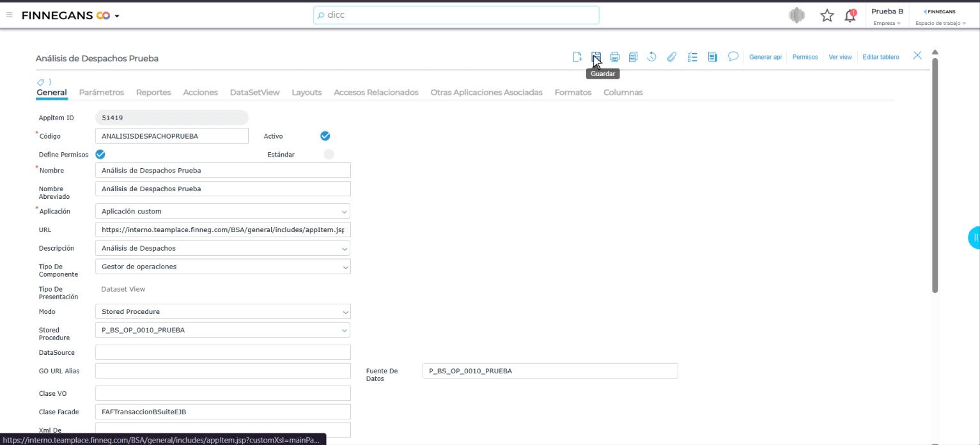
Task: Enable the Estándar checkbox
Action: [x=329, y=154]
